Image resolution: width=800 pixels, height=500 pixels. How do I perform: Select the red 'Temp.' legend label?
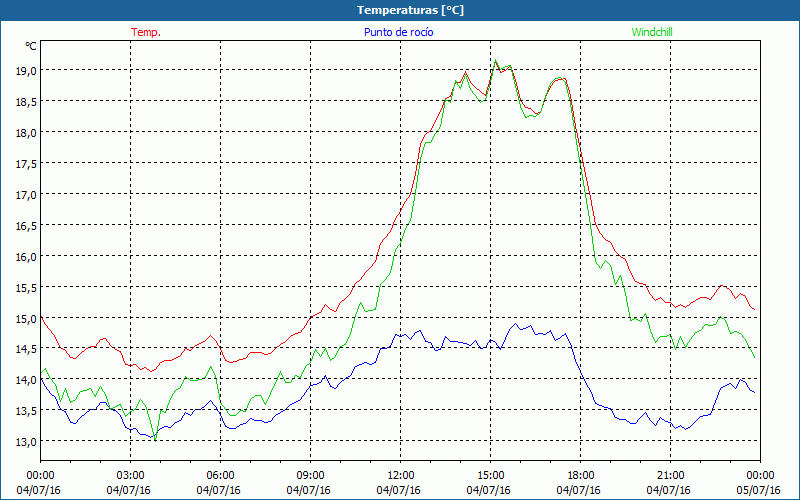(x=146, y=32)
